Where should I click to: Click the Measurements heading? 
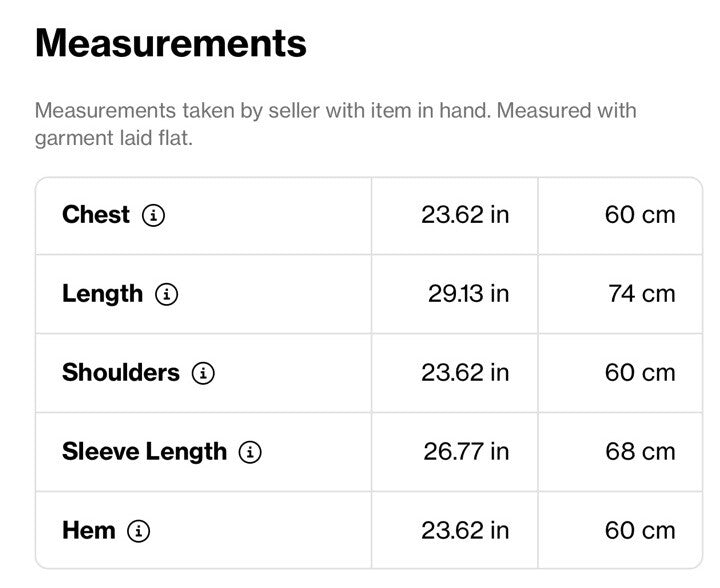[x=170, y=43]
